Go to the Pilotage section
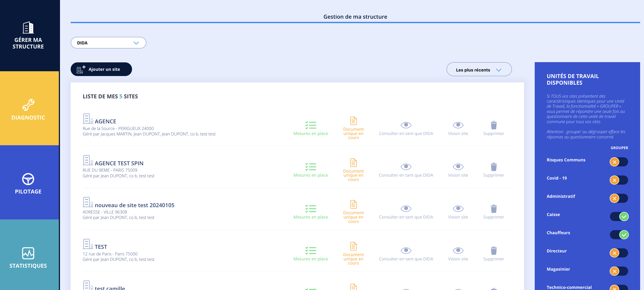 click(30, 182)
